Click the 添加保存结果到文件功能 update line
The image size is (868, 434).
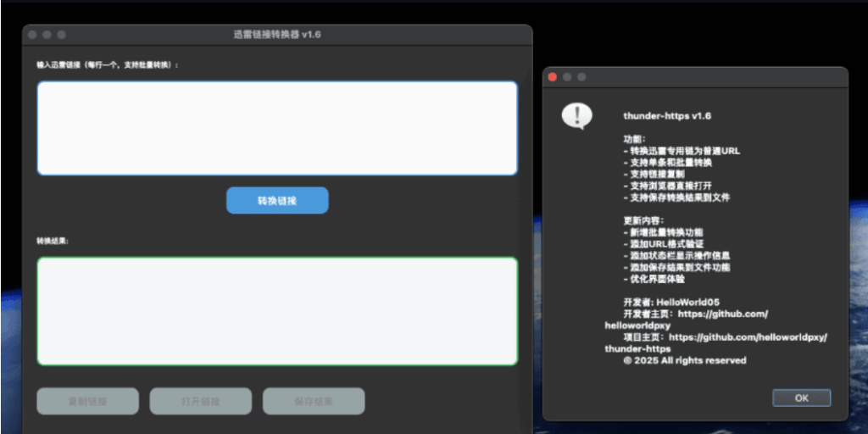pos(676,267)
